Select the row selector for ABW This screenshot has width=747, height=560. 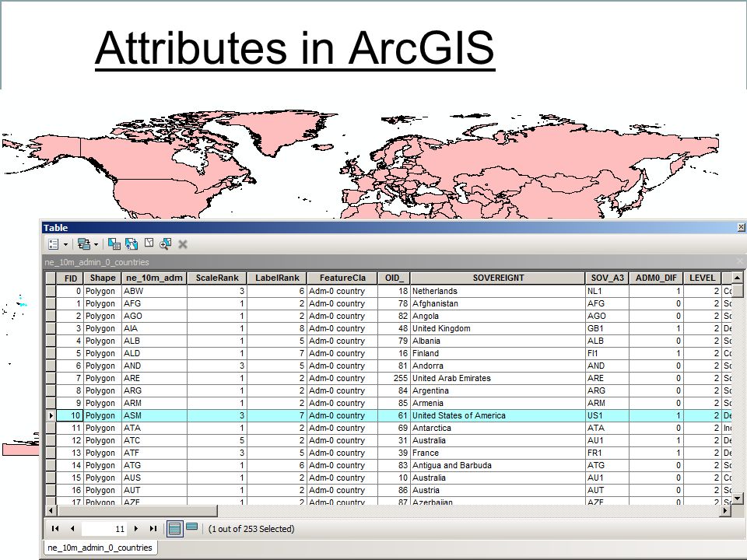[51, 291]
